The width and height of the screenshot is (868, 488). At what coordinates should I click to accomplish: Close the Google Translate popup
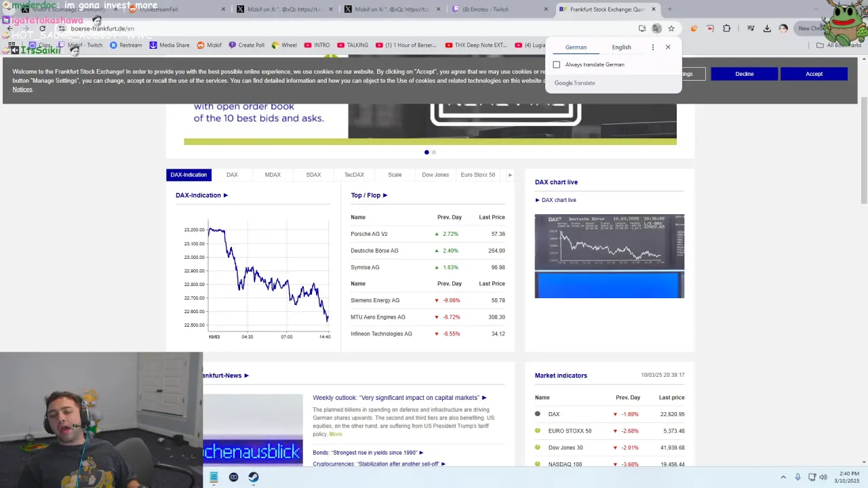(x=668, y=47)
